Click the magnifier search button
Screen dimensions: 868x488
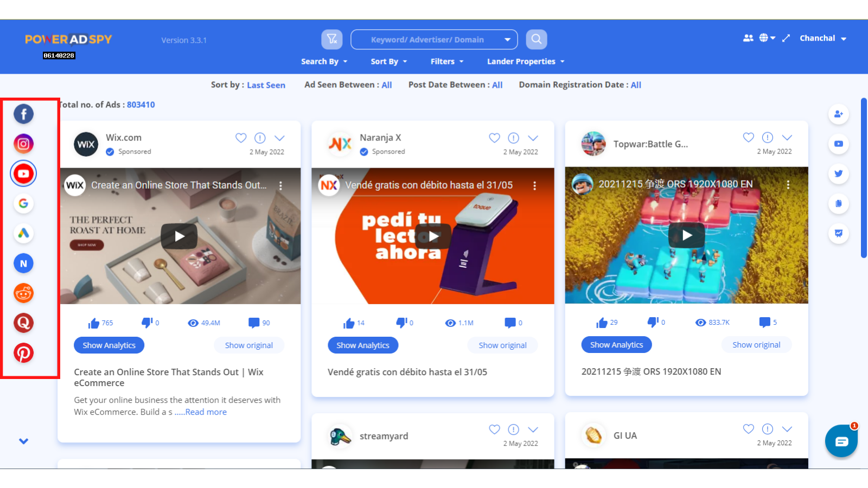pos(537,39)
